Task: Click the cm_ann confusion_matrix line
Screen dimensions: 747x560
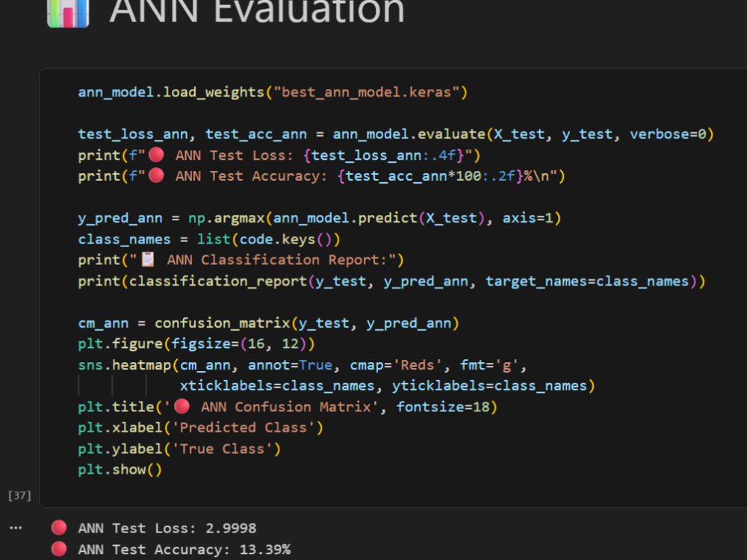Action: pyautogui.click(x=269, y=323)
